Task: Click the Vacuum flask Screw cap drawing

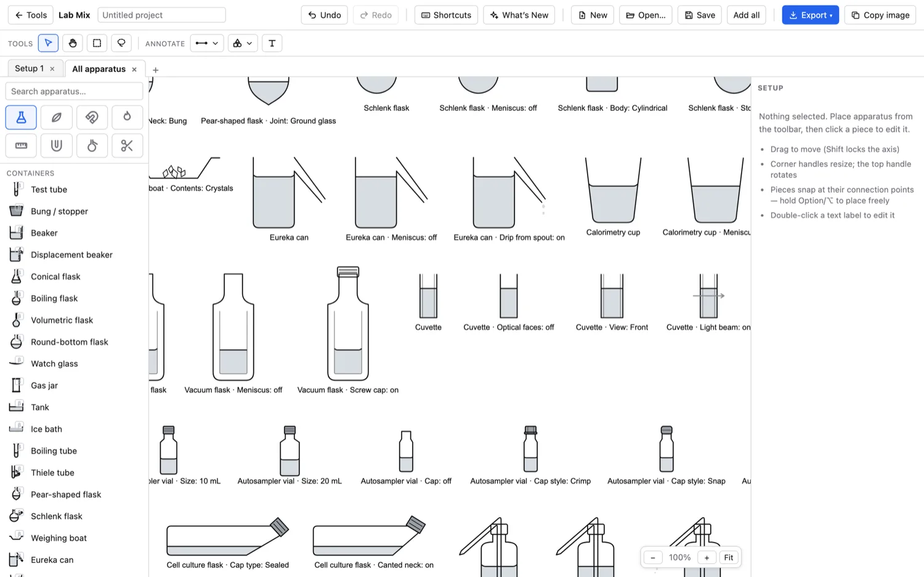Action: (x=348, y=323)
